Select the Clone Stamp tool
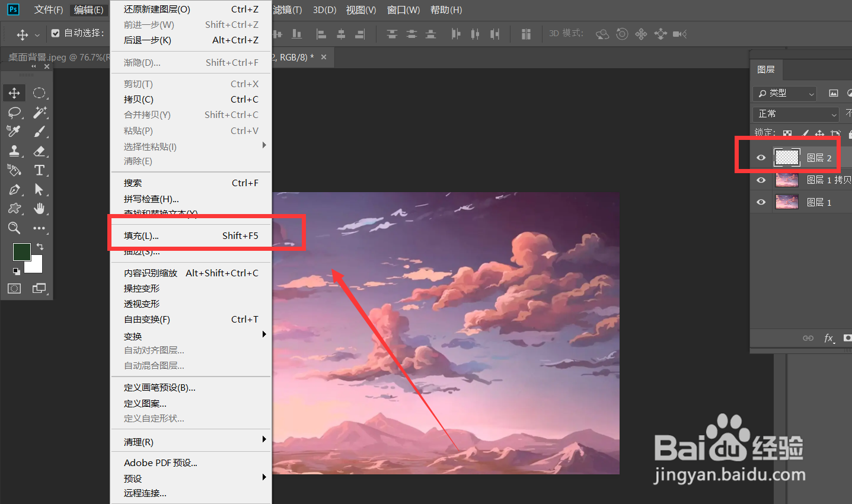The height and width of the screenshot is (504, 852). [x=14, y=151]
